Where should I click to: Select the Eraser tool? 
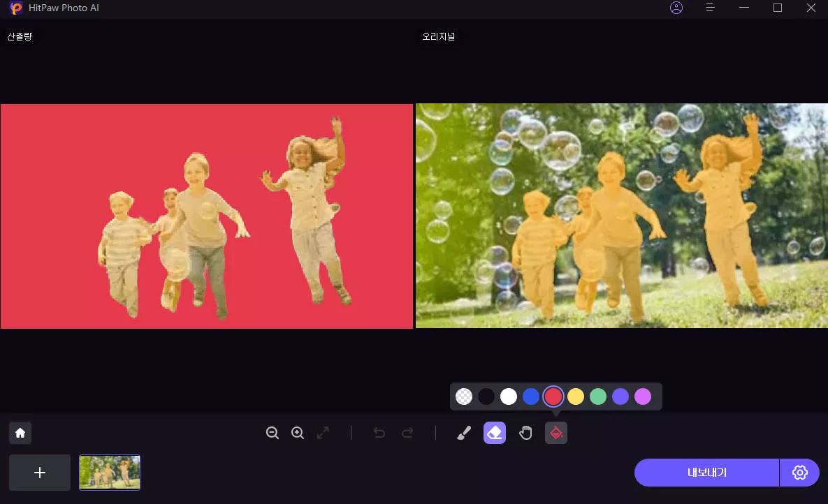click(x=495, y=433)
